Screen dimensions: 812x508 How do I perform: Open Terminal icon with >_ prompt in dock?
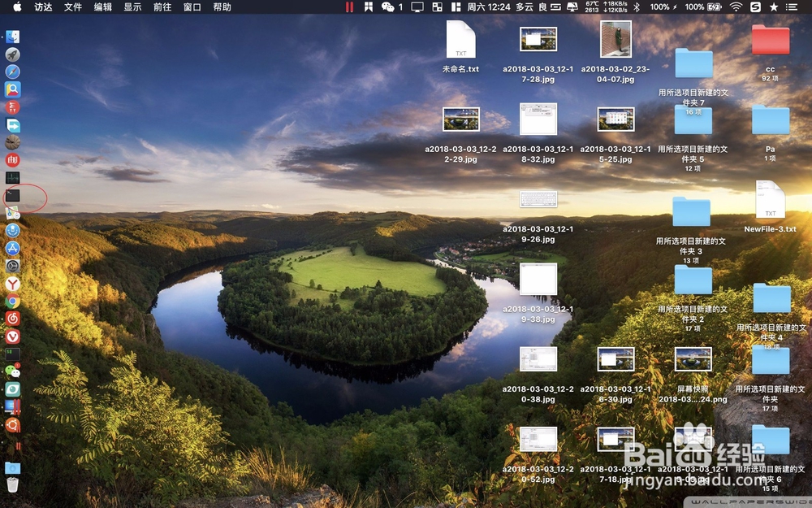12,195
